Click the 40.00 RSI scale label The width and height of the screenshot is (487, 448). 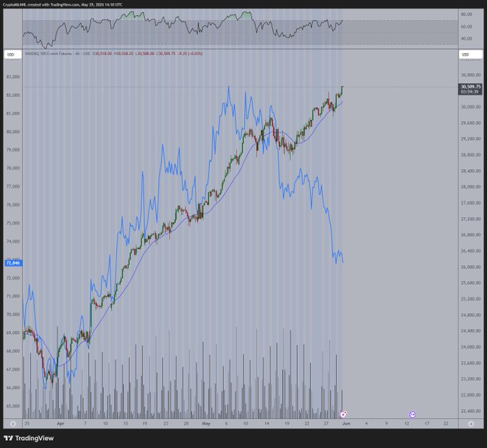pos(466,39)
